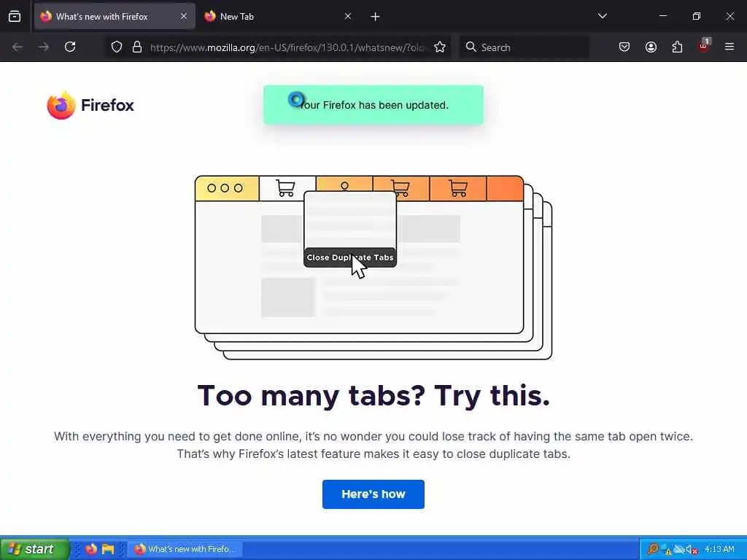Viewport: 747px width, 560px height.
Task: Click the "Too many tabs? Try this." heading
Action: (x=373, y=395)
